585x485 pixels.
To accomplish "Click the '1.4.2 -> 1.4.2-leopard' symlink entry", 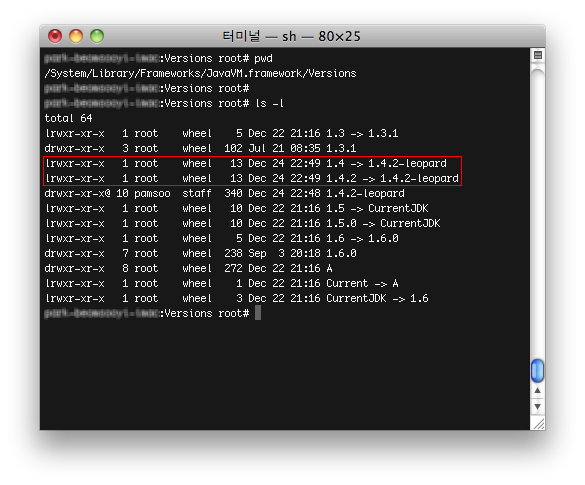I will pos(392,178).
